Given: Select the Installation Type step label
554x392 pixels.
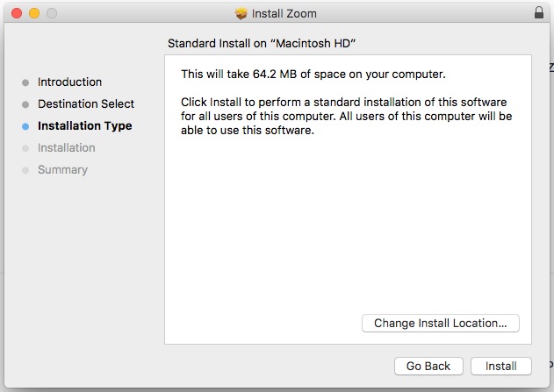Looking at the screenshot, I should click(x=84, y=126).
